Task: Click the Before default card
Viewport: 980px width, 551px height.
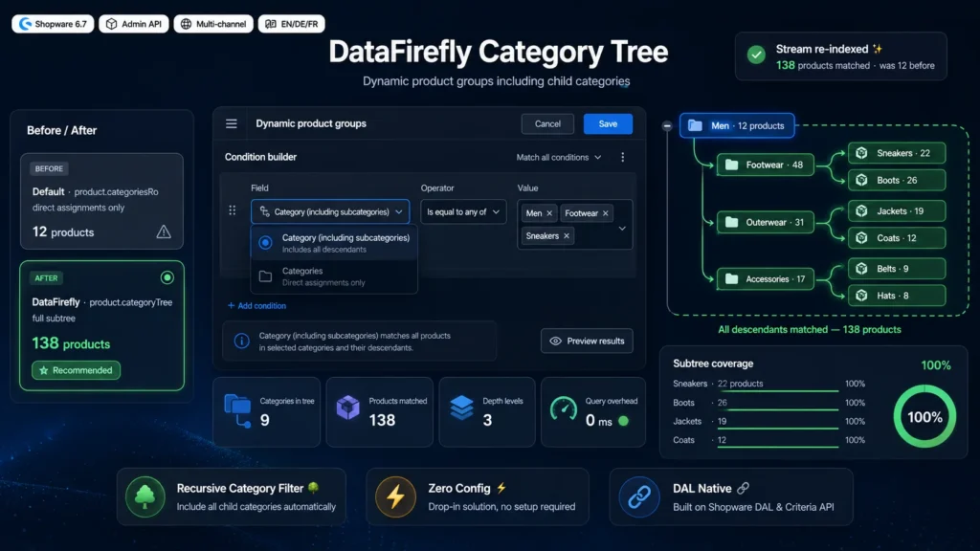Action: click(x=101, y=201)
